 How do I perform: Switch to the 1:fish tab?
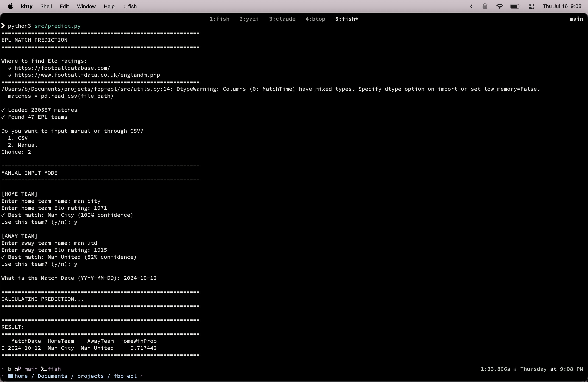point(219,19)
